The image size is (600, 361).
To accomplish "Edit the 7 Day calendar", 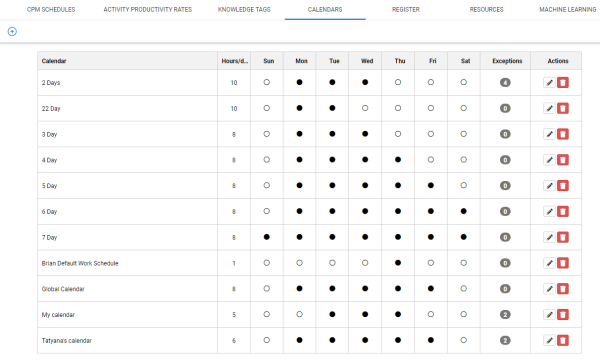I will coord(549,237).
